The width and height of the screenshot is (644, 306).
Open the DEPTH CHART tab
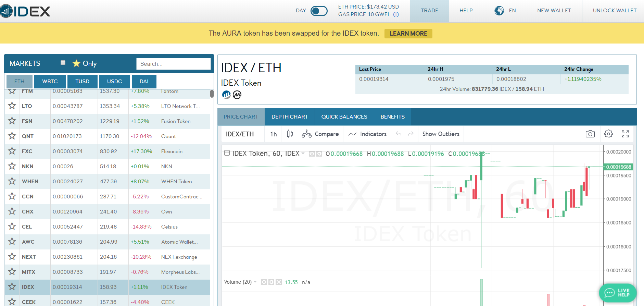coord(290,117)
